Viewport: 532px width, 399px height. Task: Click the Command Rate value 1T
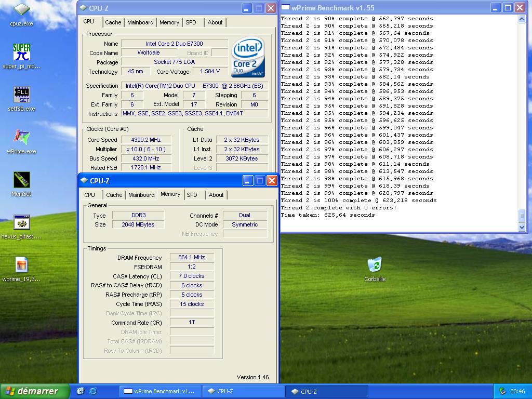(192, 322)
